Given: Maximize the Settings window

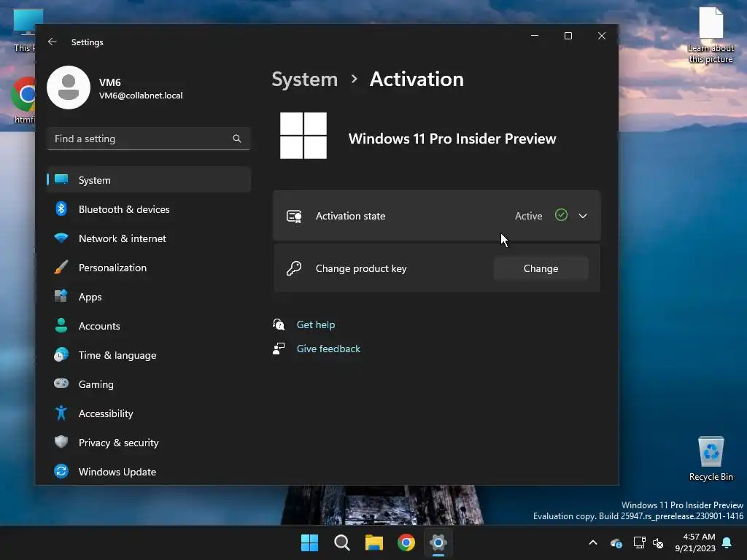Looking at the screenshot, I should pyautogui.click(x=568, y=36).
